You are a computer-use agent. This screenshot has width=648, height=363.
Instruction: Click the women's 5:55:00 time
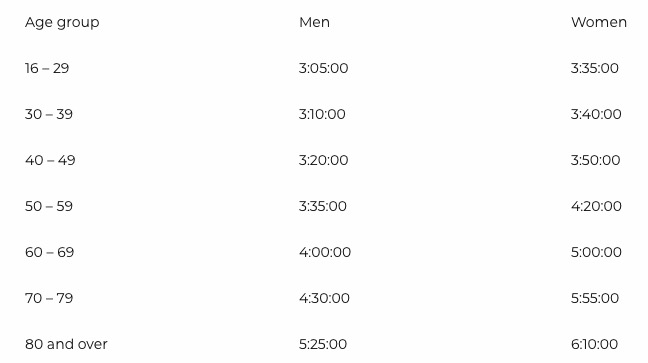[x=595, y=298]
